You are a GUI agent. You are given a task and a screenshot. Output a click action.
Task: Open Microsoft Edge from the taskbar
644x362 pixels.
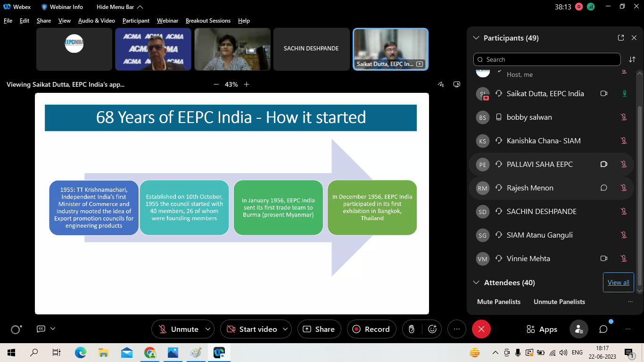click(81, 353)
